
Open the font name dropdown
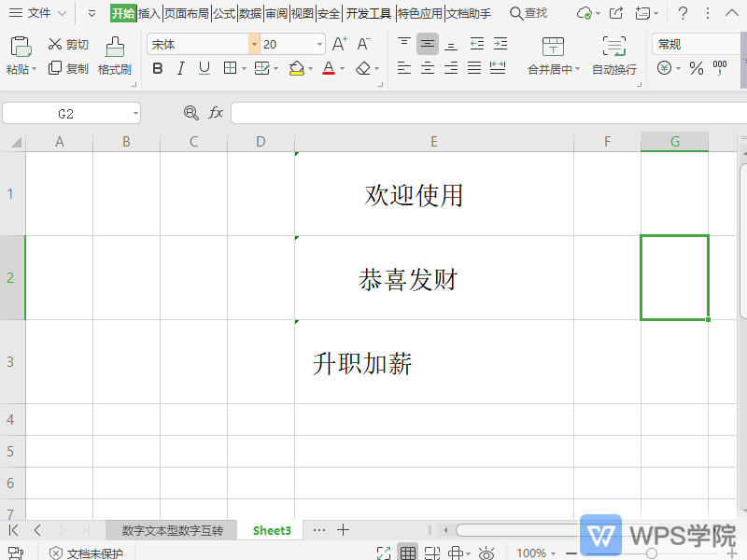click(252, 43)
